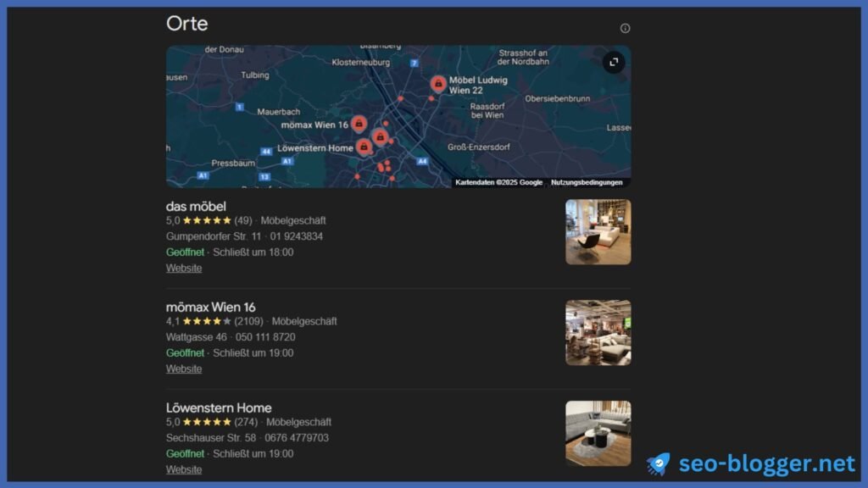The image size is (868, 488).
Task: Visit the Website link for mömax Wien 16
Action: pyautogui.click(x=184, y=369)
